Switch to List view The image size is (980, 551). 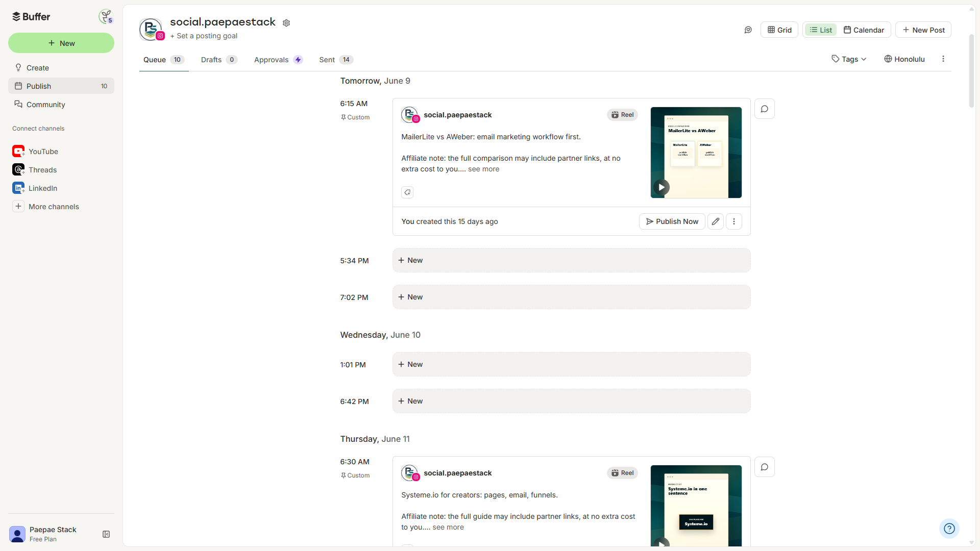(821, 30)
